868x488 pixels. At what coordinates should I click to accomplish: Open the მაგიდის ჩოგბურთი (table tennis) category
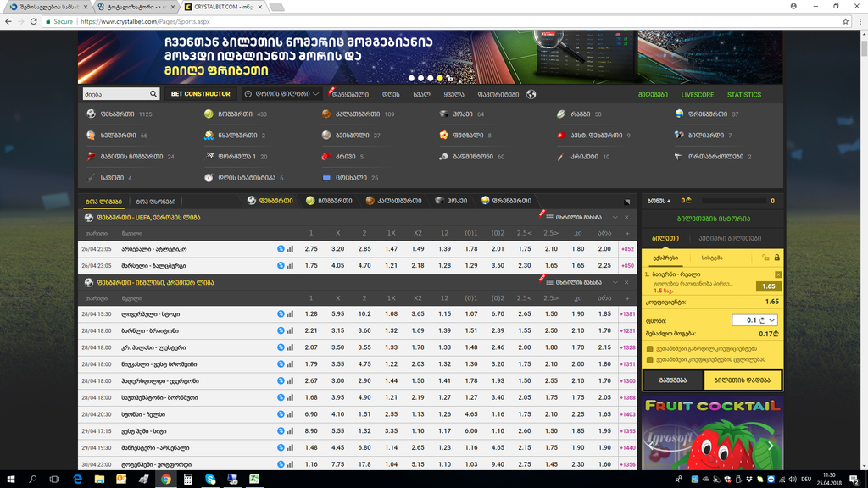pos(131,157)
